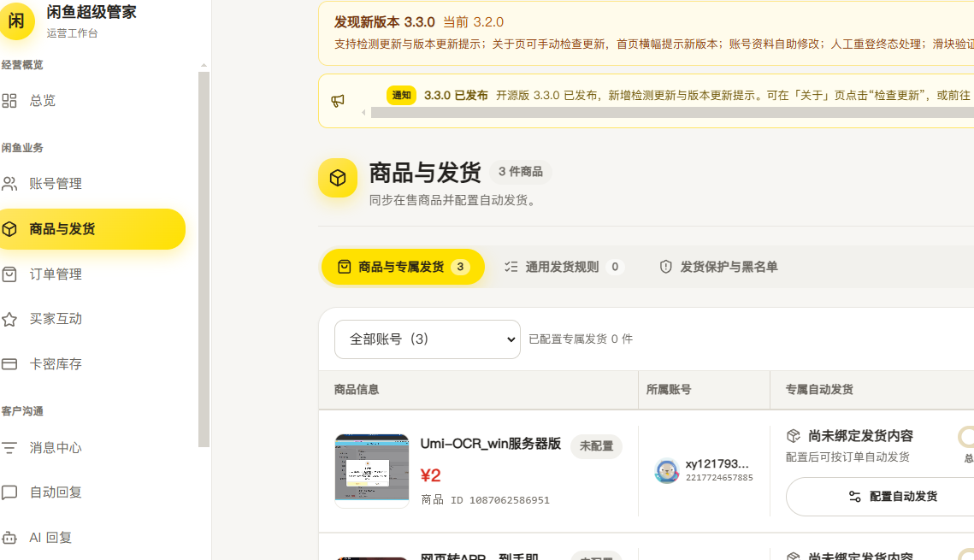
Task: Click the 自动回复 chat bubble icon
Action: [9, 493]
